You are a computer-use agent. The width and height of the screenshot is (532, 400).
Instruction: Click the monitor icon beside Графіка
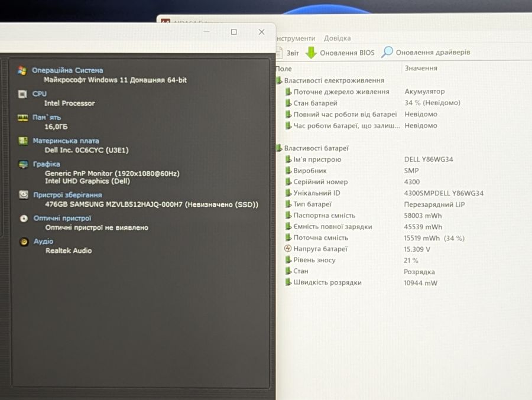point(24,164)
